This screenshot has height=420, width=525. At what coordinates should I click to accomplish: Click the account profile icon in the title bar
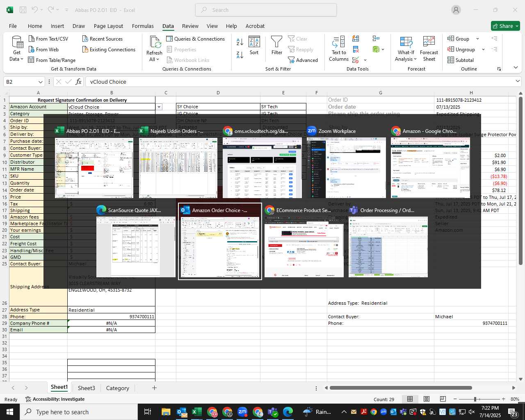pos(456,10)
